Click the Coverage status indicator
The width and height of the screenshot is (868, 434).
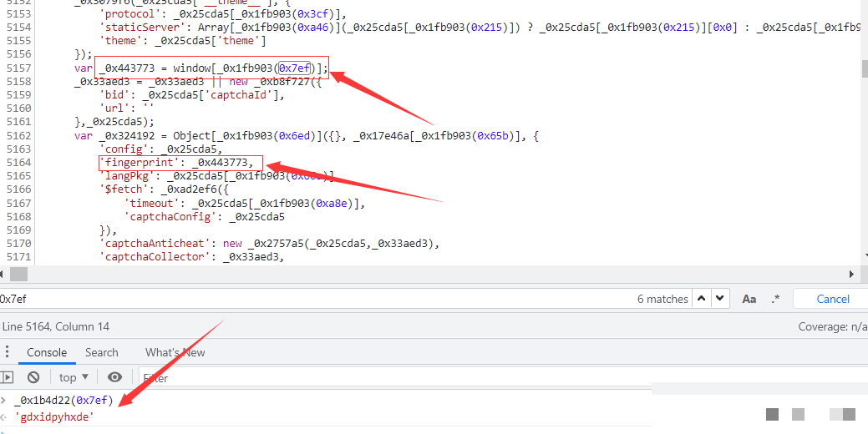832,326
